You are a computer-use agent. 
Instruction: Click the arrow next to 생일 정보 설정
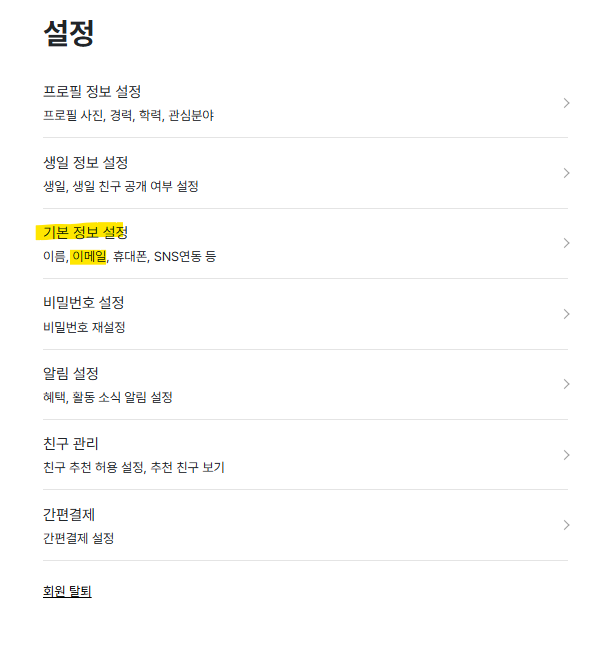pos(566,173)
